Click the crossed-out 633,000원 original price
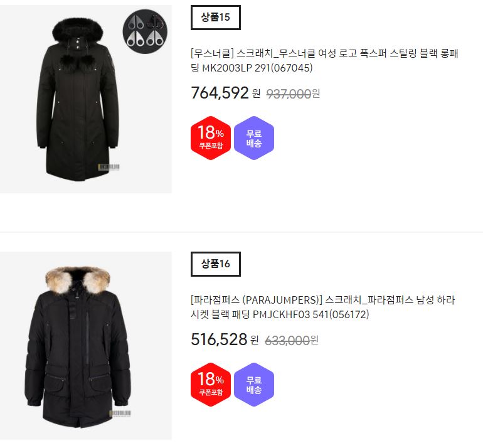Image resolution: width=483 pixels, height=448 pixels. coord(292,340)
